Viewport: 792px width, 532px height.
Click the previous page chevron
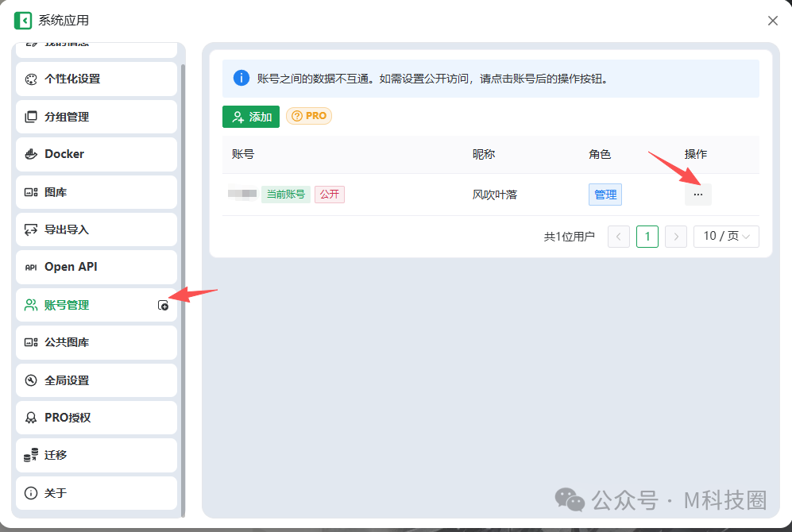coord(618,236)
